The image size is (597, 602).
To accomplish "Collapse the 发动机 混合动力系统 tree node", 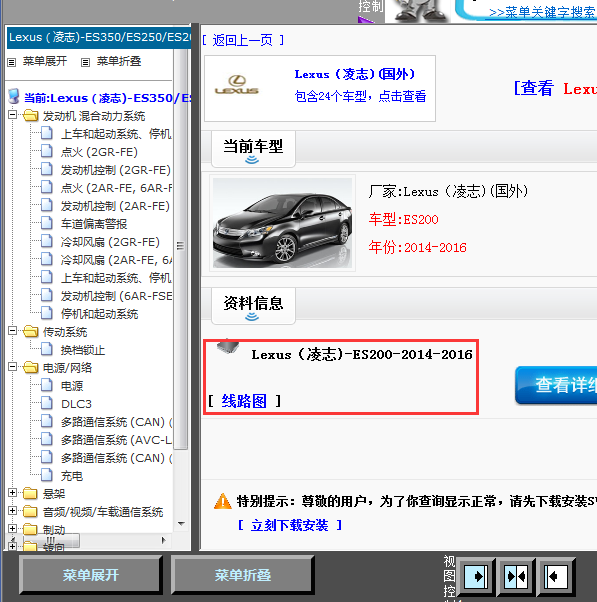I will tap(13, 114).
